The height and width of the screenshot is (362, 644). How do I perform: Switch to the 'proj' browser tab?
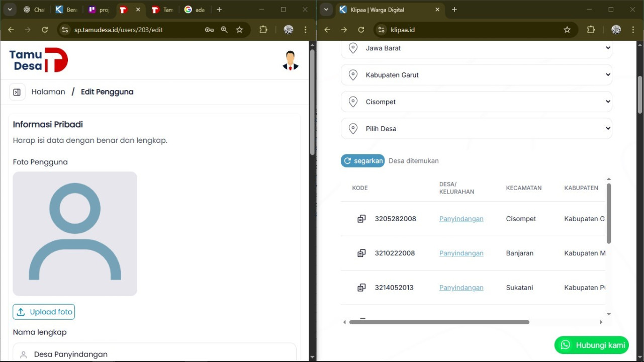coord(99,10)
